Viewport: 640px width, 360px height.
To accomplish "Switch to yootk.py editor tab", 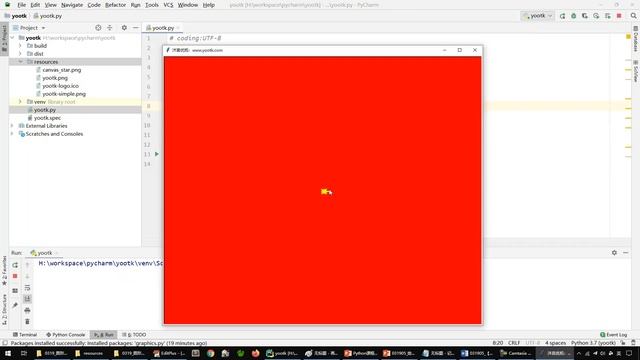I will click(x=162, y=28).
